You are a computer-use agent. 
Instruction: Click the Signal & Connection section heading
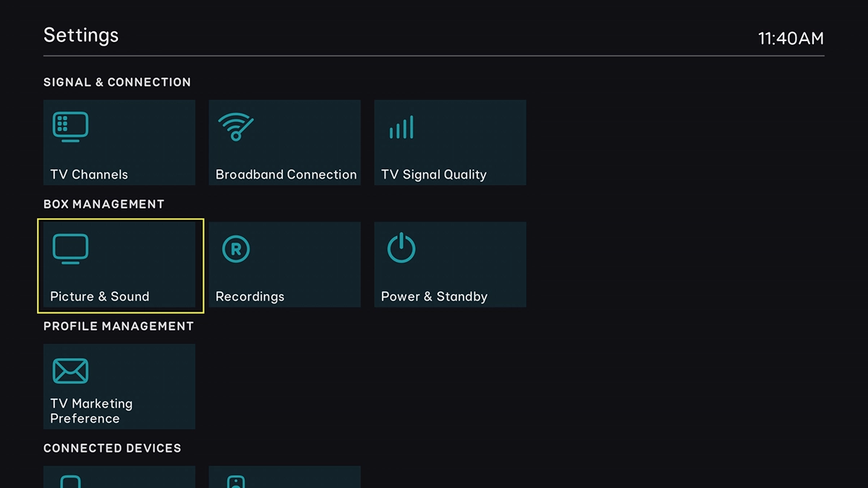[x=117, y=82]
